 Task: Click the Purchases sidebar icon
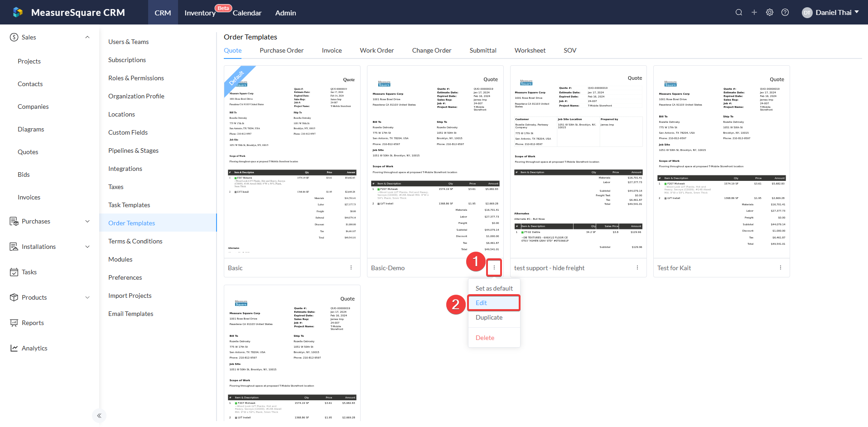(x=14, y=221)
